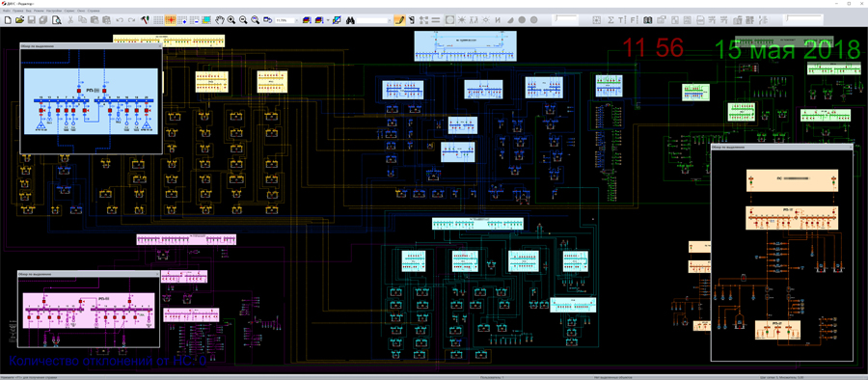This screenshot has height=380, width=868.
Task: Toggle the grid display button
Action: (158, 20)
